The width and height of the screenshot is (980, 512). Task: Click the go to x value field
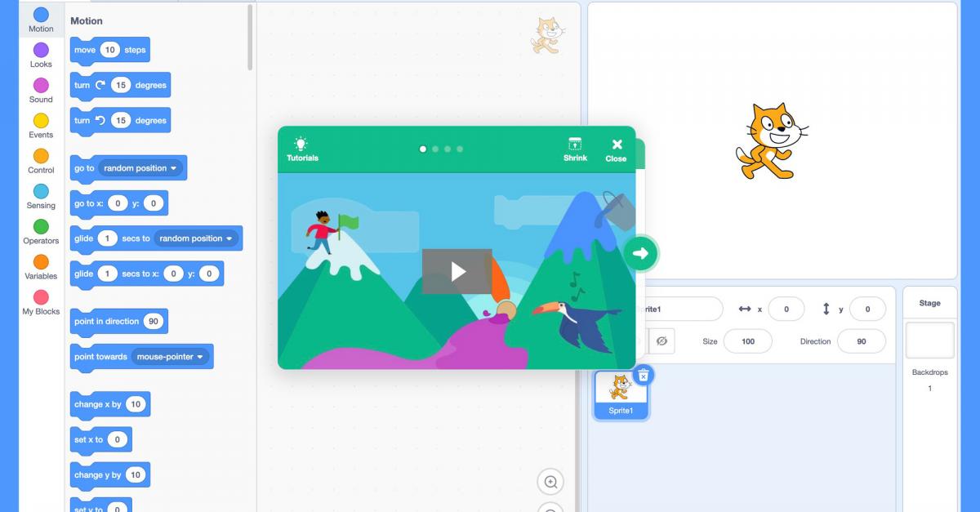click(118, 203)
